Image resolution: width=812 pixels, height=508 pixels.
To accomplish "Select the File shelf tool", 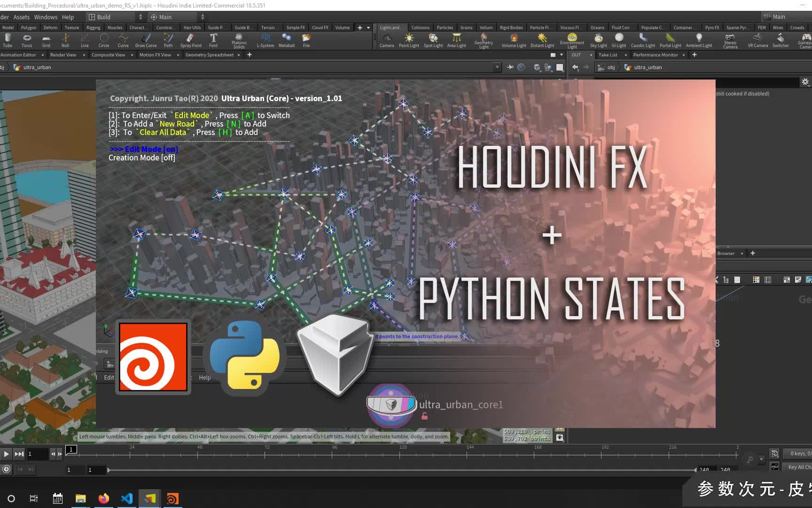I will (x=306, y=40).
